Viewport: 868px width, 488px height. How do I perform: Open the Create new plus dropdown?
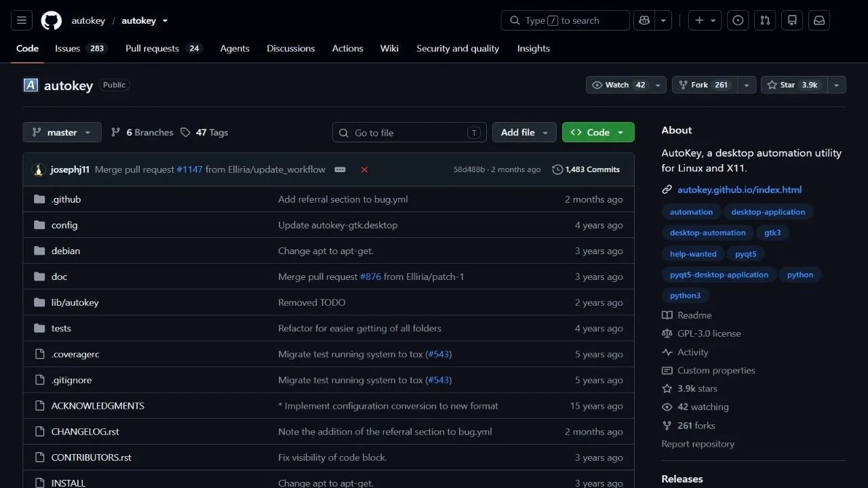[x=705, y=20]
